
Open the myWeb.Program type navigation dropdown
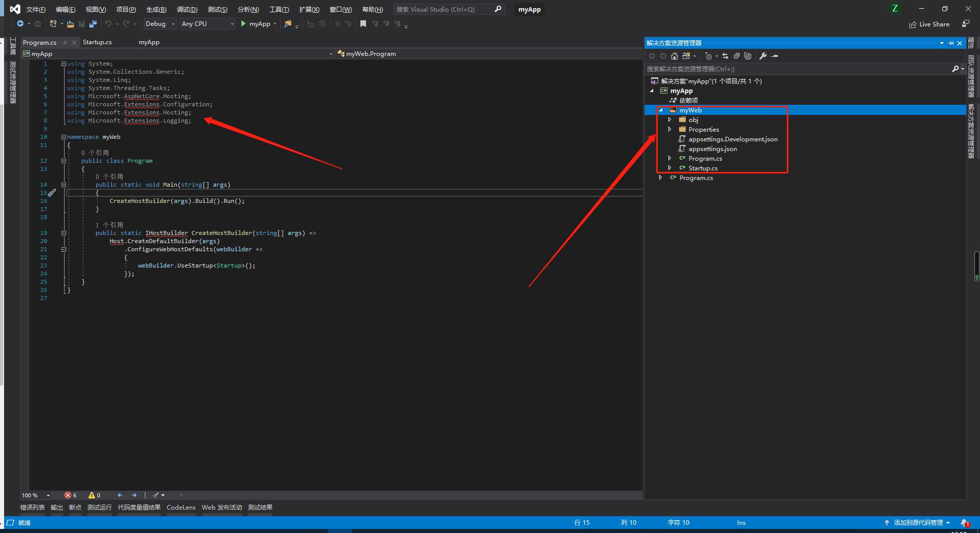489,54
